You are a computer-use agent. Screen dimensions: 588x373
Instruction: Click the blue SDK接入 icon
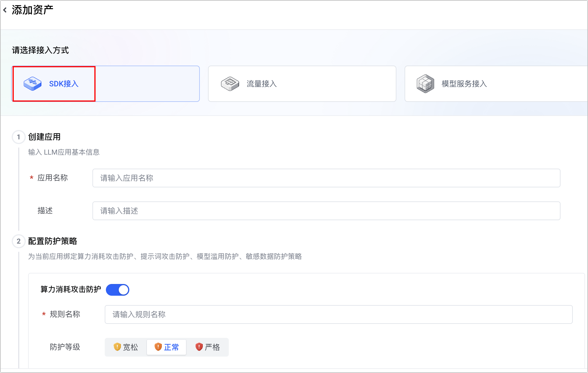pyautogui.click(x=32, y=84)
